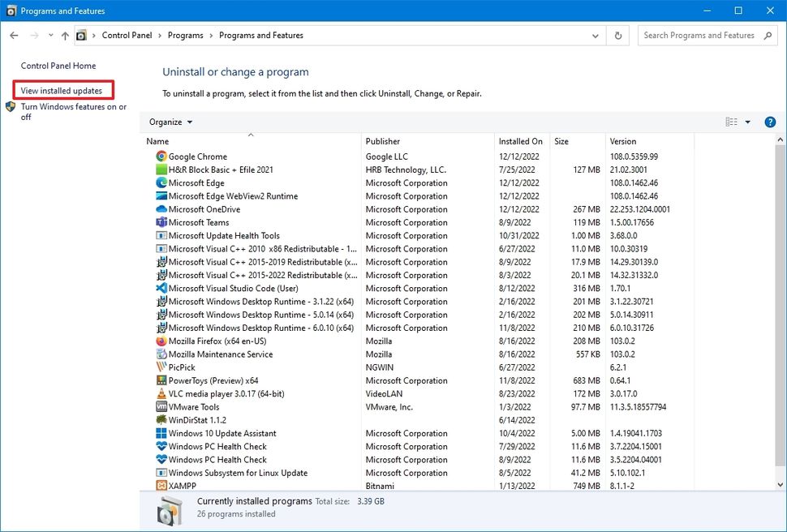The width and height of the screenshot is (787, 532).
Task: Select the Microsoft OneDrive cloud icon
Action: click(160, 208)
